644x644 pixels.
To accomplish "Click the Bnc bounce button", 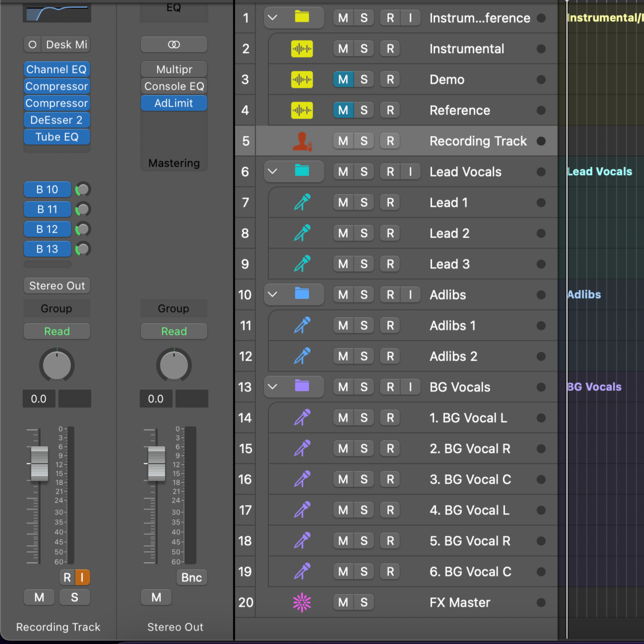I will click(192, 578).
